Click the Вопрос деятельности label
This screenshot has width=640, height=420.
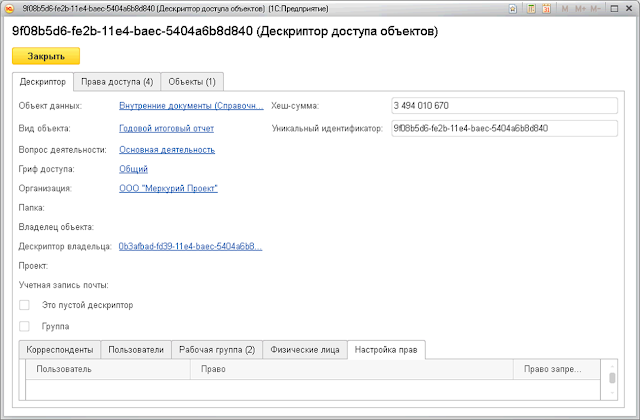[x=62, y=150]
